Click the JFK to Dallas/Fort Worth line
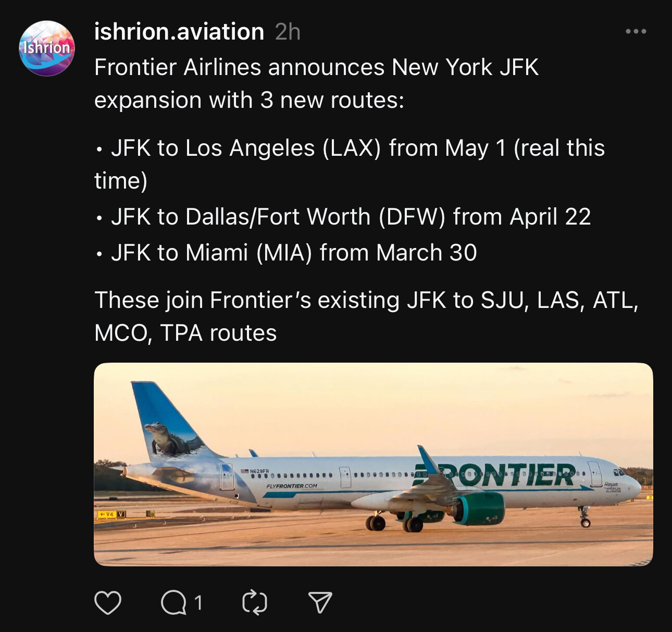This screenshot has width=672, height=632. 350,217
